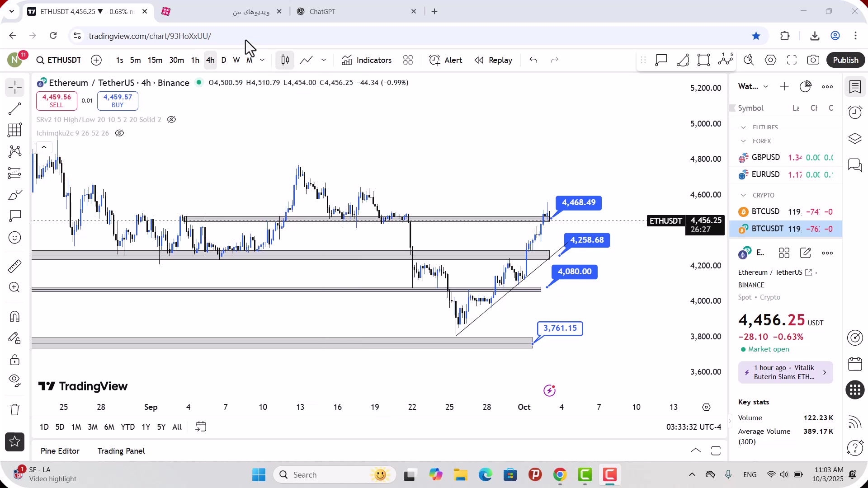Screen dimensions: 868x488
Task: Open favorites star toolbar button
Action: pyautogui.click(x=14, y=442)
